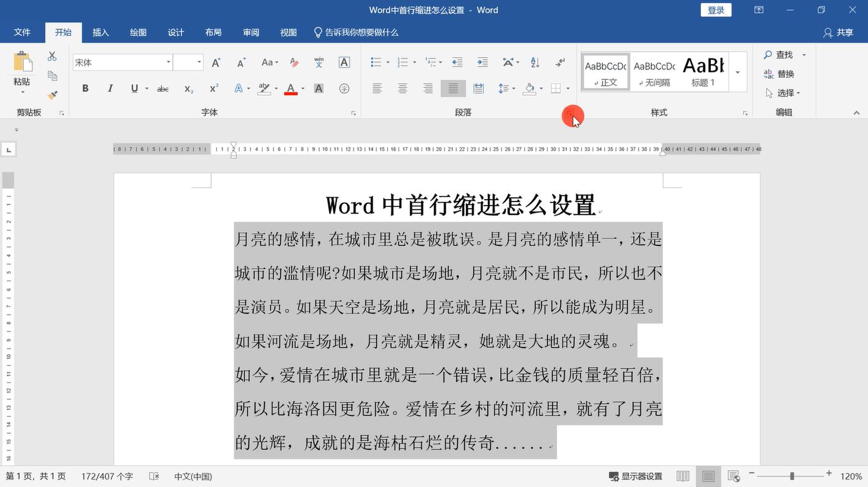Screen dimensions: 868x487
Task: Switch to the 布局 ribbon tab
Action: coord(213,32)
